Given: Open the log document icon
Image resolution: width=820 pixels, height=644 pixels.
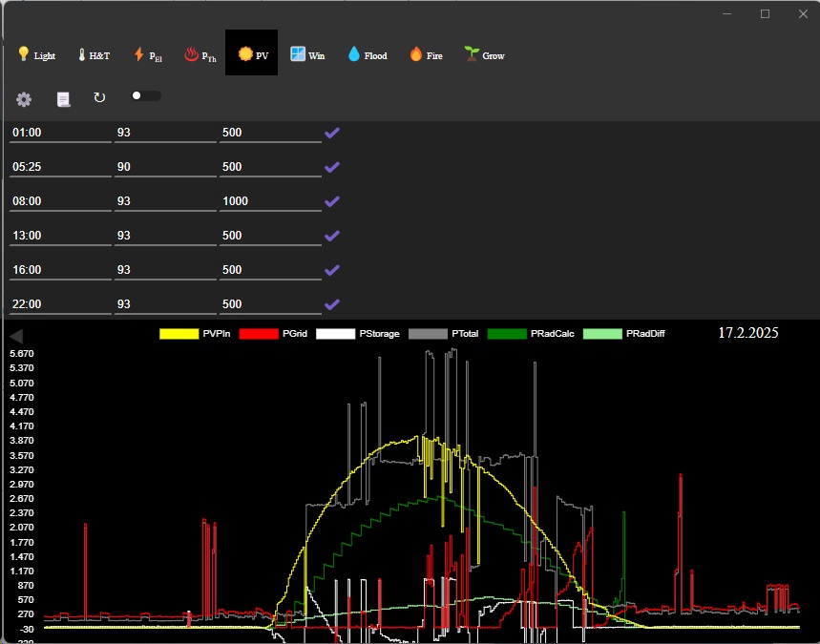Looking at the screenshot, I should (x=64, y=99).
